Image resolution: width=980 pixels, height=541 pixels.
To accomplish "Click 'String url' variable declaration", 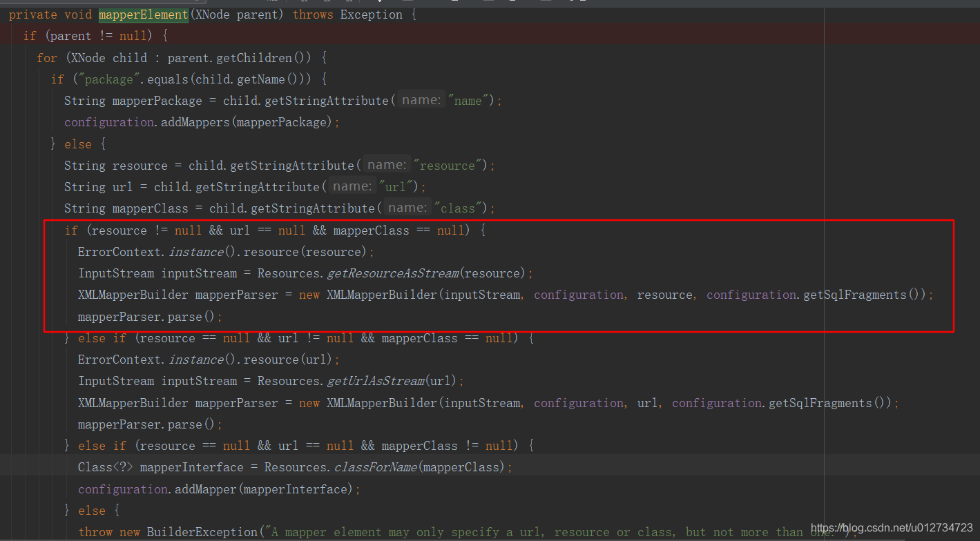I will pyautogui.click(x=99, y=187).
